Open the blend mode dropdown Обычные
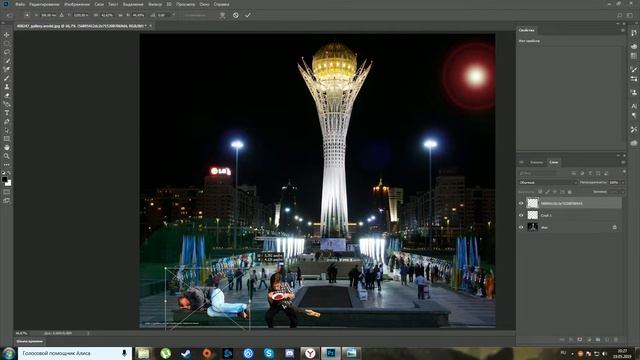This screenshot has height=360, width=640. pos(548,182)
